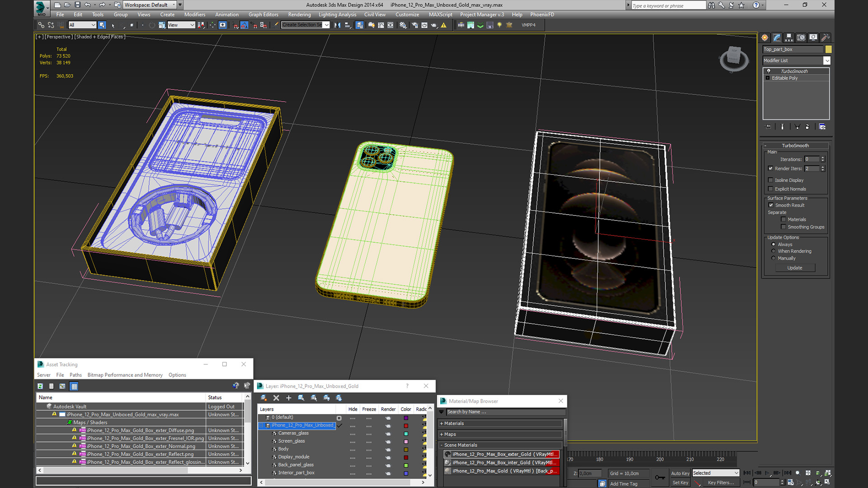
Task: Toggle Render Iters checkbox in TurboSmooth
Action: (771, 169)
